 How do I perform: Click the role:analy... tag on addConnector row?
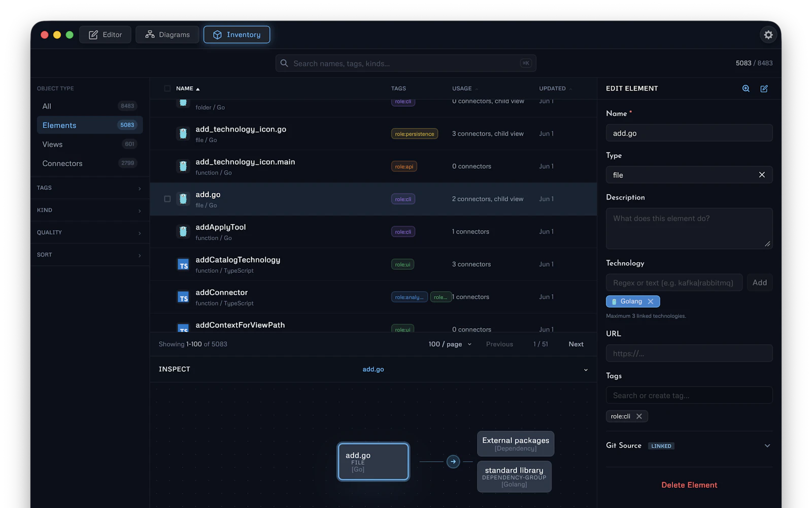pyautogui.click(x=409, y=297)
